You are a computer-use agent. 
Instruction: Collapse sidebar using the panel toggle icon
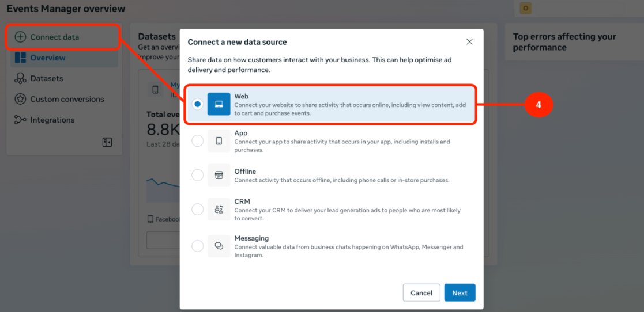[107, 142]
